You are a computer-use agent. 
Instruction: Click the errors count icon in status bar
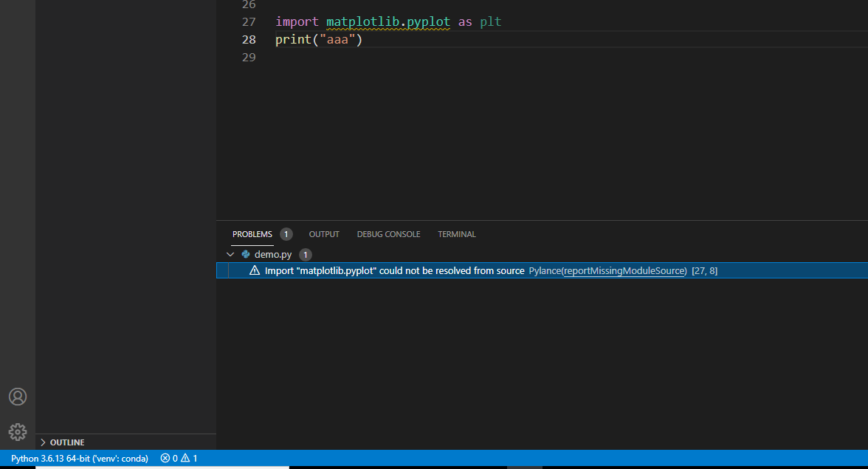click(165, 459)
